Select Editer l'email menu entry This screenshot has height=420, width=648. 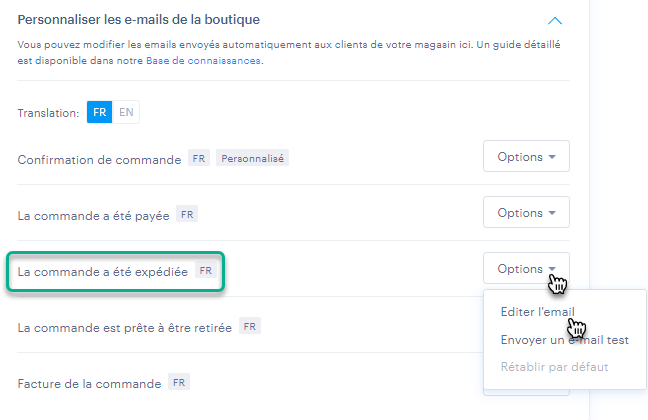pos(537,312)
